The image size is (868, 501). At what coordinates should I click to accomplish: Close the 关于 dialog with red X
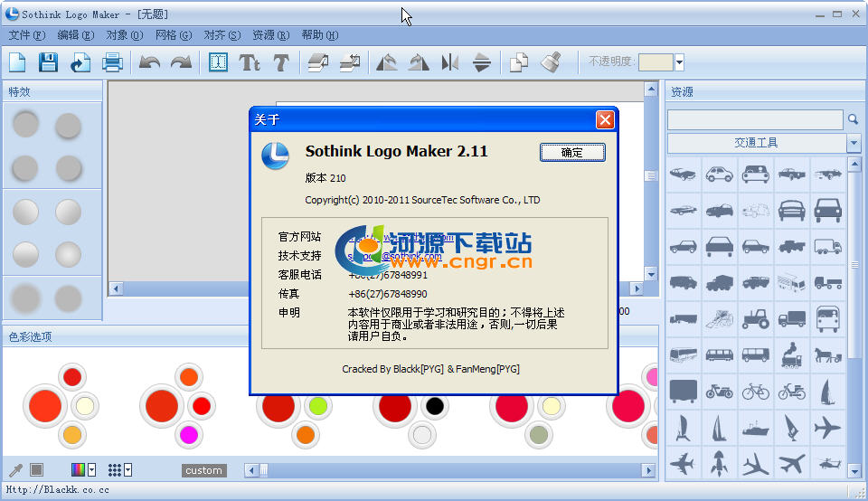tap(605, 119)
